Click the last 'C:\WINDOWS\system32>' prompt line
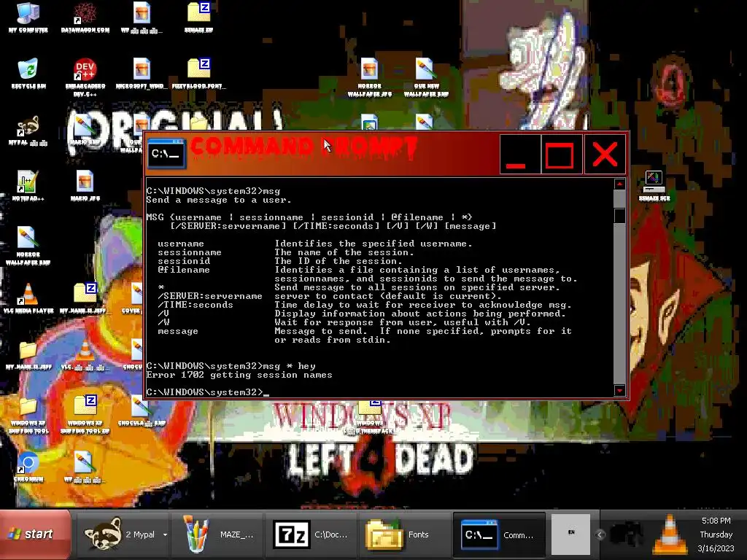 (204, 392)
